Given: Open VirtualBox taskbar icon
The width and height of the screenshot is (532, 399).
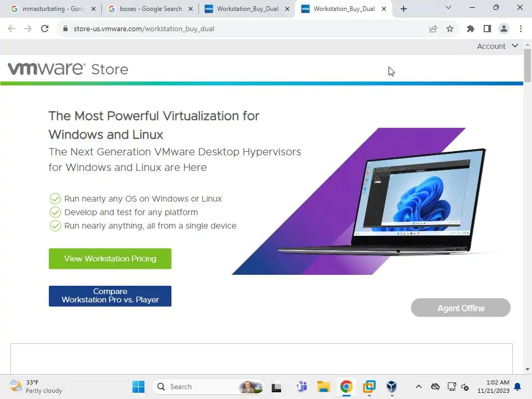Looking at the screenshot, I should click(x=392, y=387).
